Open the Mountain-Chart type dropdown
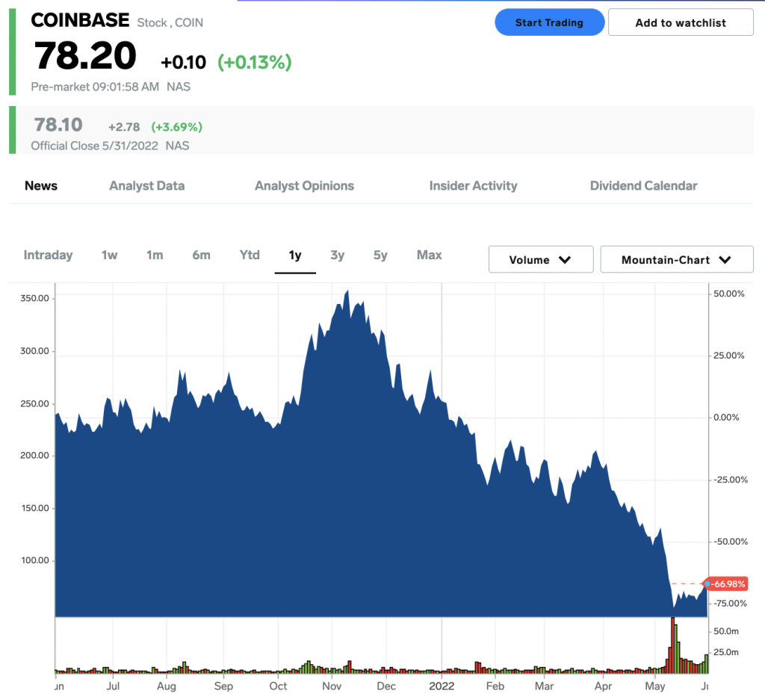The width and height of the screenshot is (765, 700). (x=677, y=259)
